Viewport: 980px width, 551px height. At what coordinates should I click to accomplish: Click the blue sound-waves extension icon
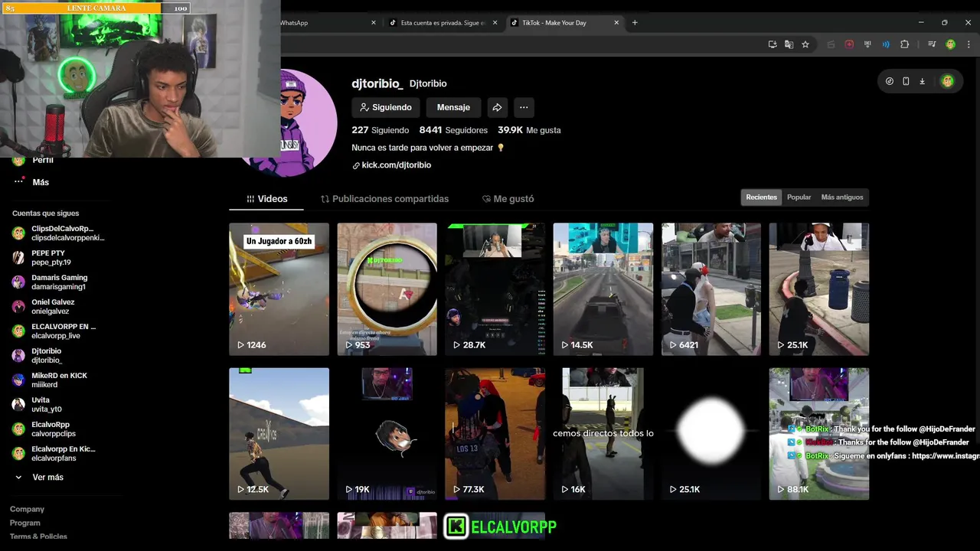[886, 44]
